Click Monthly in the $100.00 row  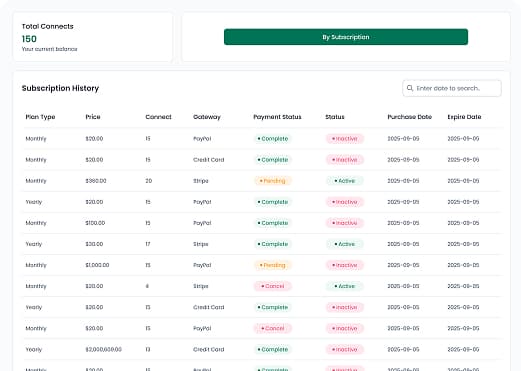click(x=36, y=223)
